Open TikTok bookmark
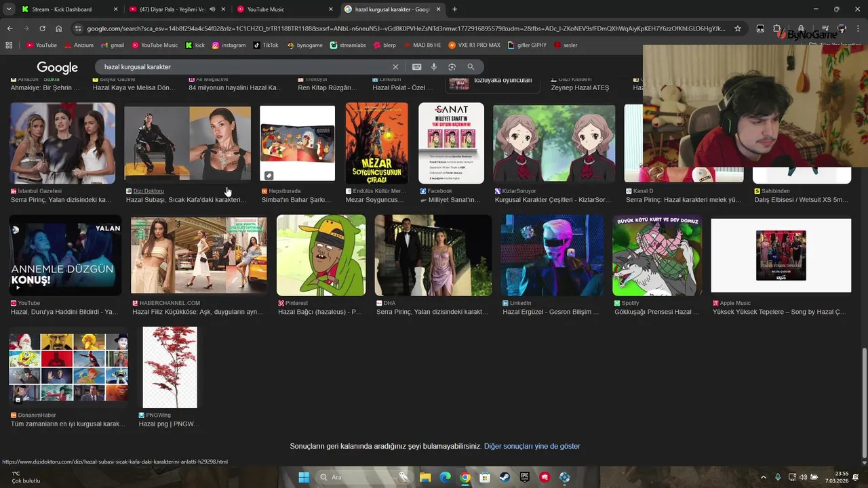Image resolution: width=868 pixels, height=488 pixels. pyautogui.click(x=266, y=45)
